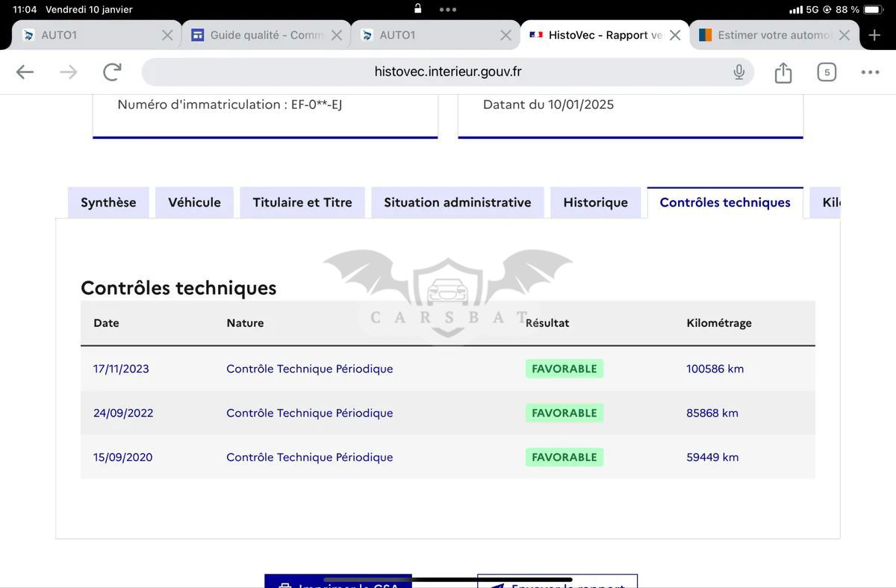Screen dimensions: 896x588
Task: Click the 59449 km mileage value
Action: [x=712, y=457]
